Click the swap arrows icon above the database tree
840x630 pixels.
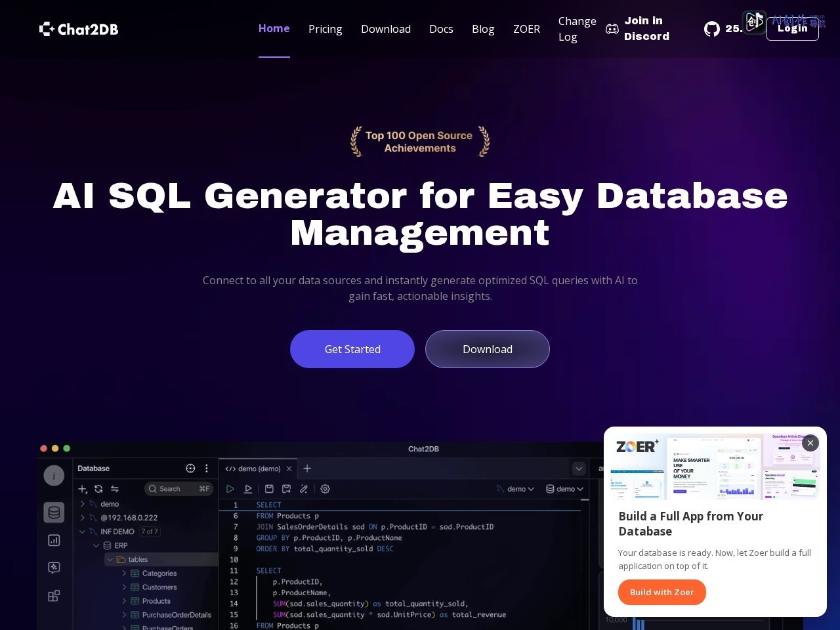coord(114,489)
